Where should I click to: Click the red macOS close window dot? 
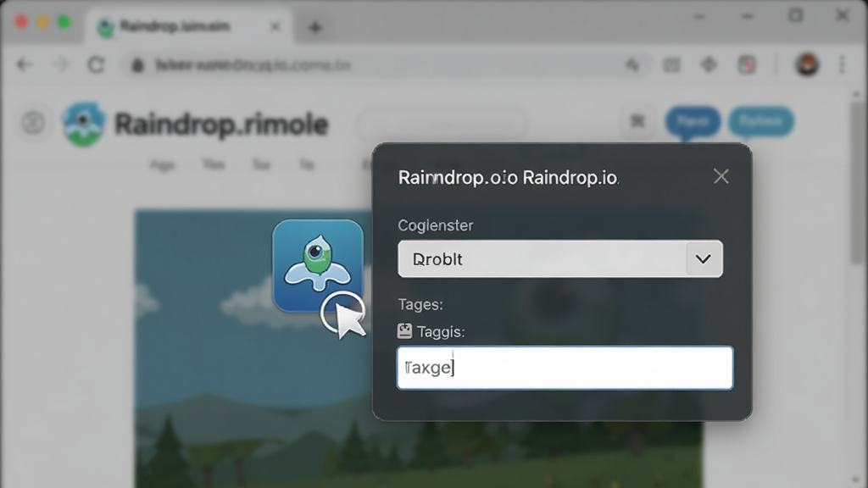point(21,23)
